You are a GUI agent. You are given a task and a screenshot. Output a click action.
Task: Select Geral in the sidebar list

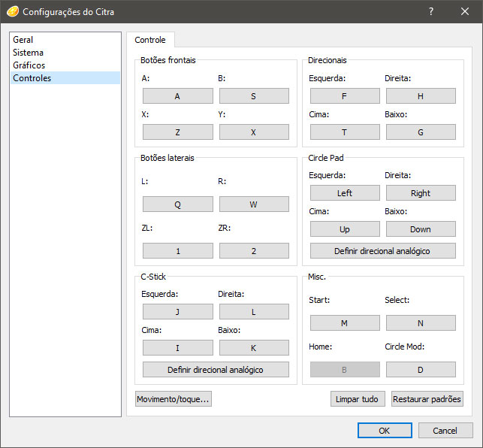click(x=65, y=40)
